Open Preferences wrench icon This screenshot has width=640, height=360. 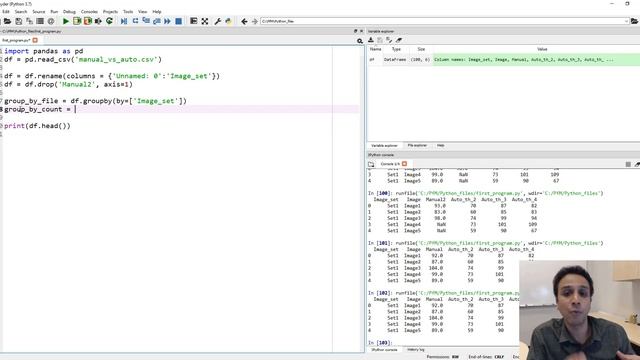[218, 21]
